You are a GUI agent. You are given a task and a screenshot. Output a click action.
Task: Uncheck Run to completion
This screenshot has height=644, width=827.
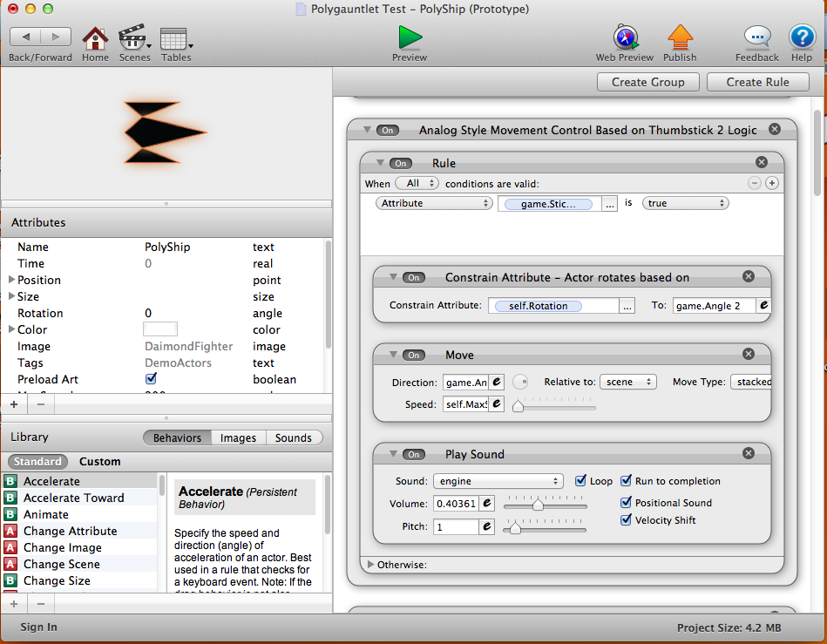(627, 481)
